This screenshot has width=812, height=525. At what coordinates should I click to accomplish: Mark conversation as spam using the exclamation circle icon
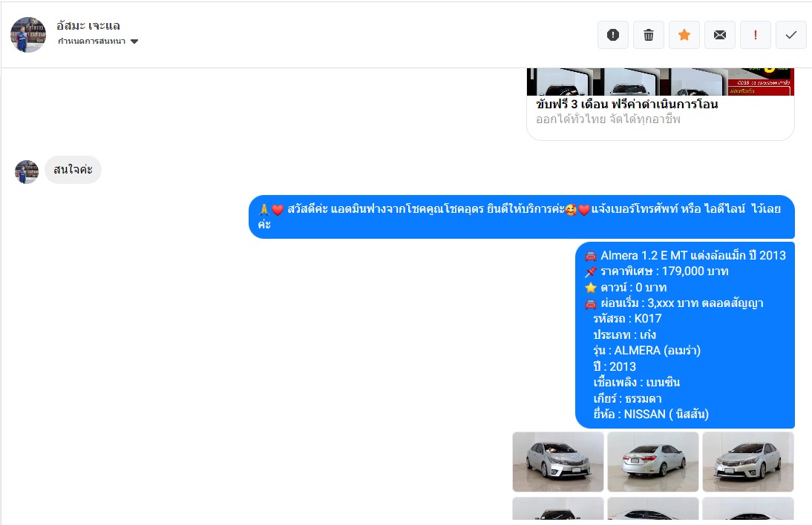tap(613, 35)
